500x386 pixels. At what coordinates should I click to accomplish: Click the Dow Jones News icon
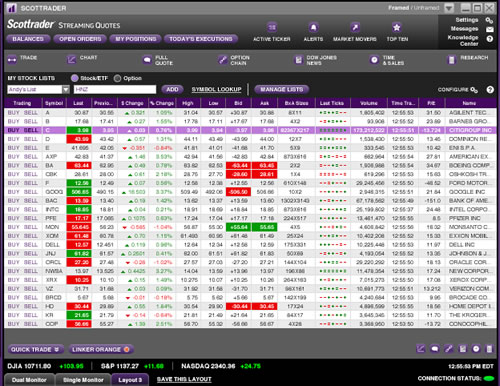click(298, 60)
